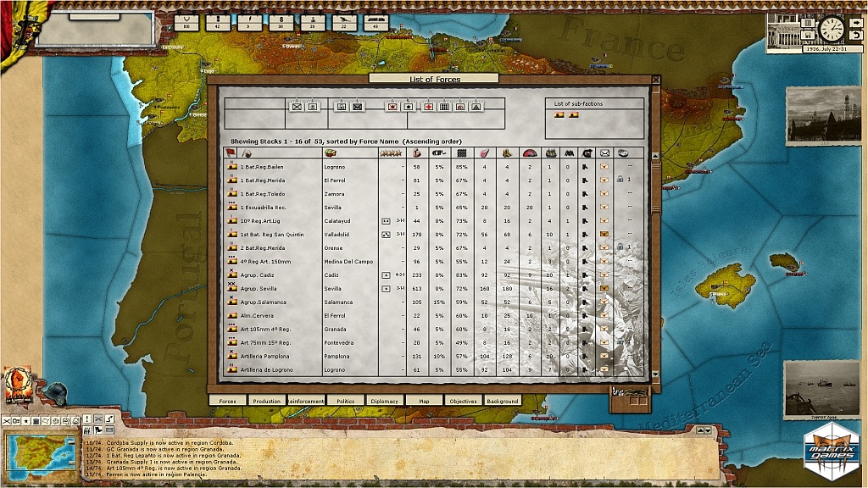Click the exclamation mark message filter icon
868x488 pixels.
pyautogui.click(x=85, y=420)
